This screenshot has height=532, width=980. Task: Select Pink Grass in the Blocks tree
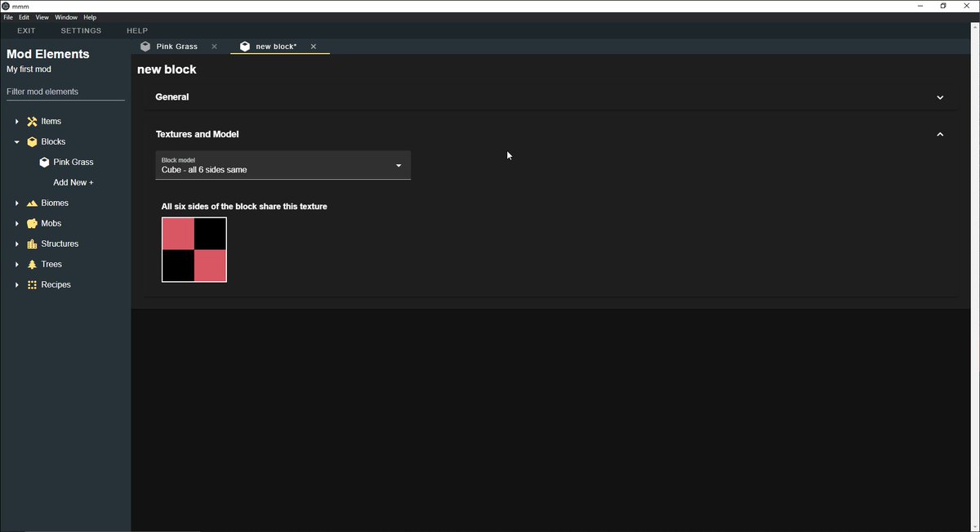click(73, 162)
